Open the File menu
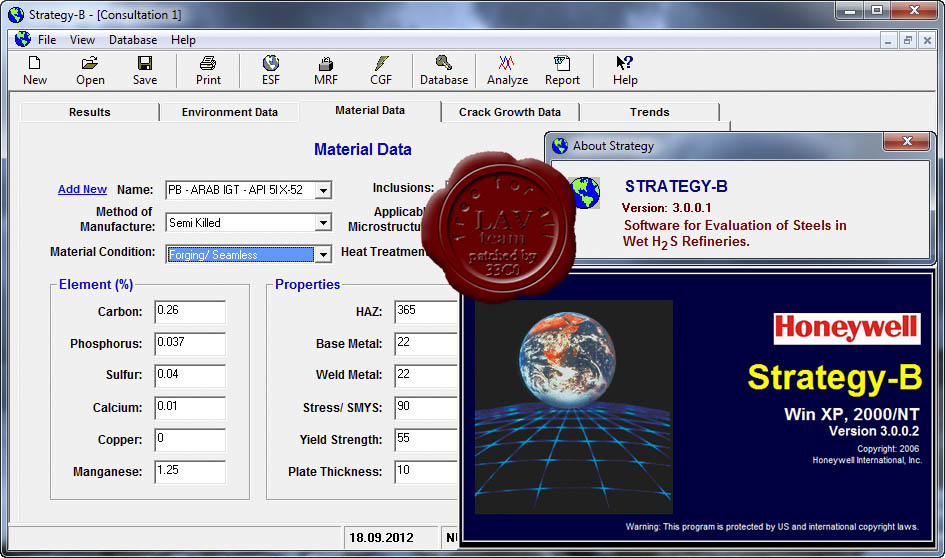 [x=46, y=40]
